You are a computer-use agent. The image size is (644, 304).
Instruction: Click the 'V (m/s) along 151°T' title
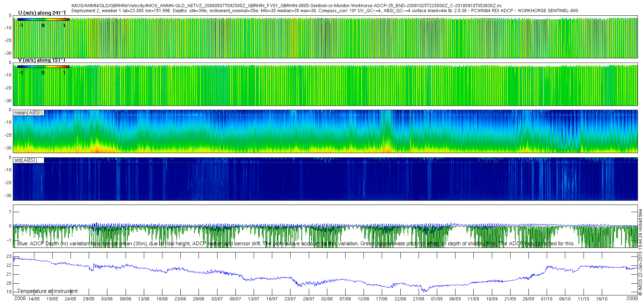(42, 60)
